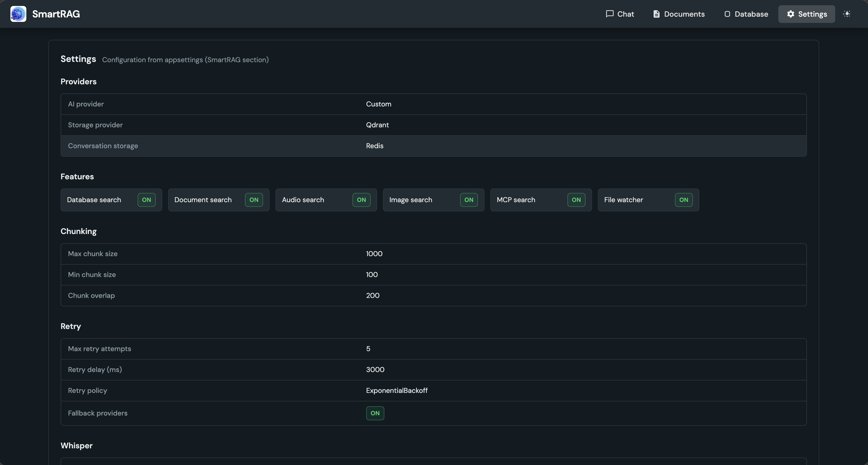Click the SmartRAG logo icon

coord(18,14)
